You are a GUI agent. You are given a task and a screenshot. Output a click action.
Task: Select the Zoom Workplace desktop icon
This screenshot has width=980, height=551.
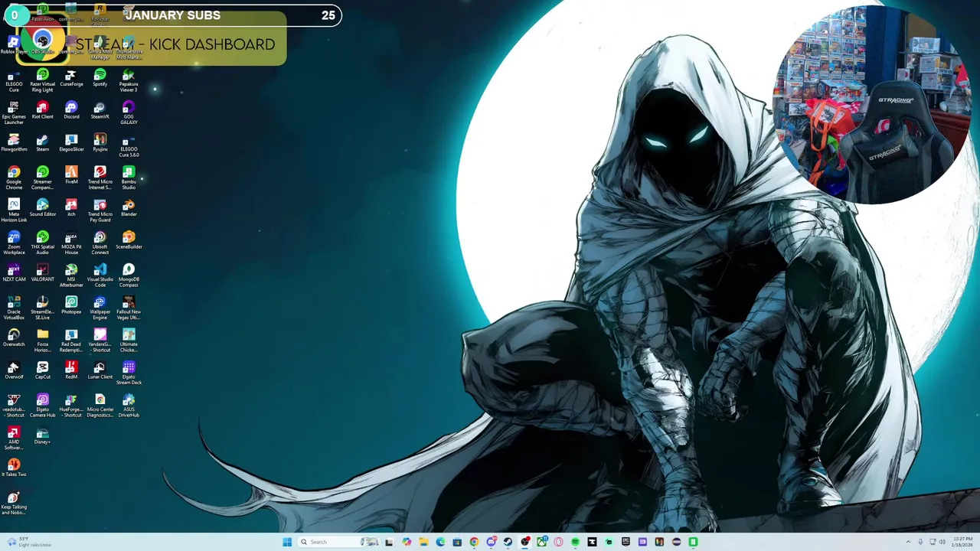[x=14, y=243]
